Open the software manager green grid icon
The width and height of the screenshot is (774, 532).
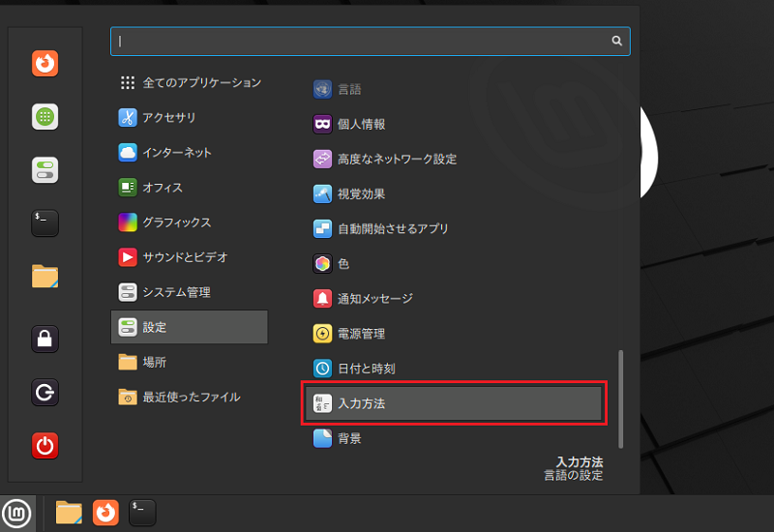click(x=45, y=116)
